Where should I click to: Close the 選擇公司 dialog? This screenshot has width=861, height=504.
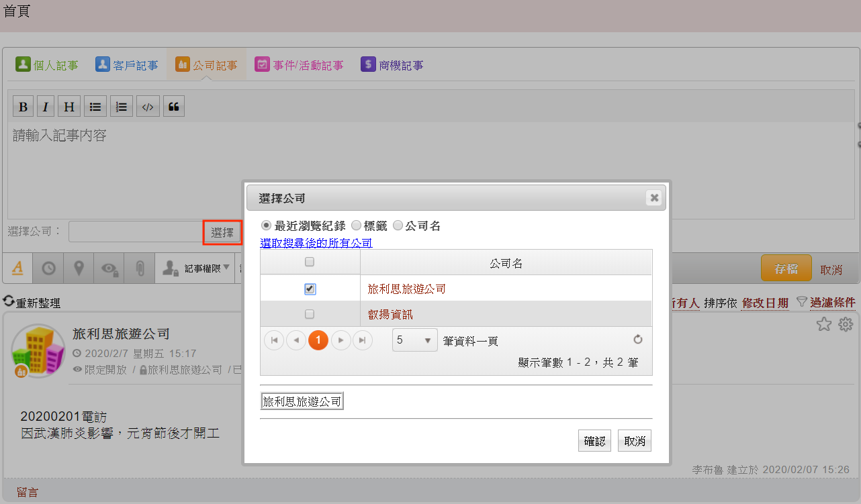[654, 197]
